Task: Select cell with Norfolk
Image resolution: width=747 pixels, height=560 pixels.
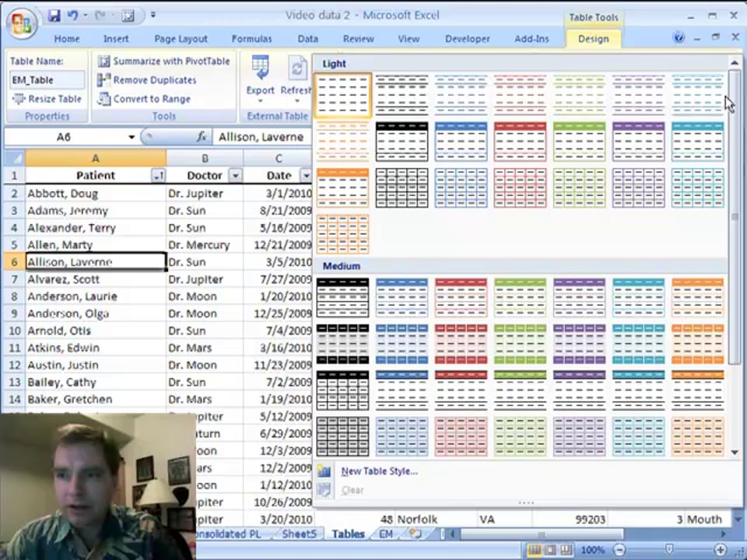Action: 436,519
